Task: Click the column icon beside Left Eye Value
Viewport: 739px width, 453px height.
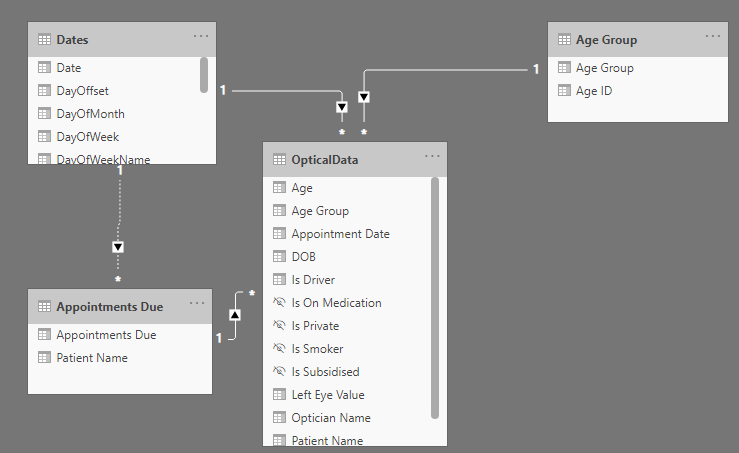Action: point(279,395)
